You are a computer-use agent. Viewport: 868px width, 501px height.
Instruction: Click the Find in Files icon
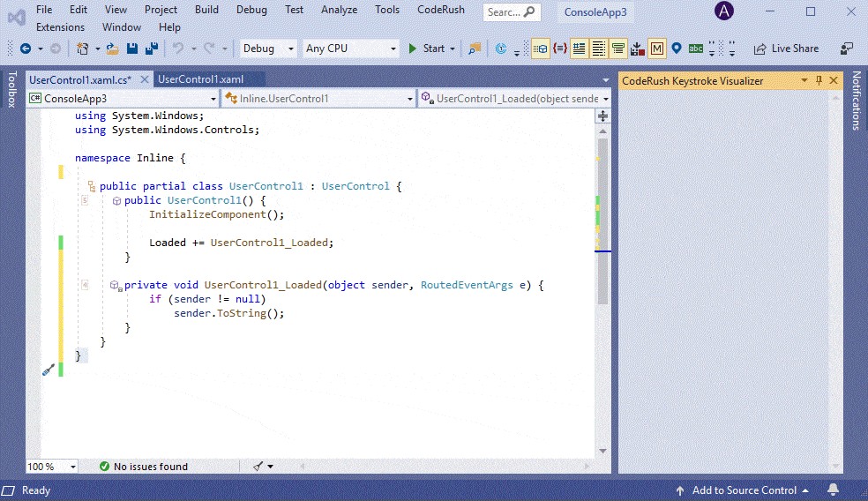point(475,49)
